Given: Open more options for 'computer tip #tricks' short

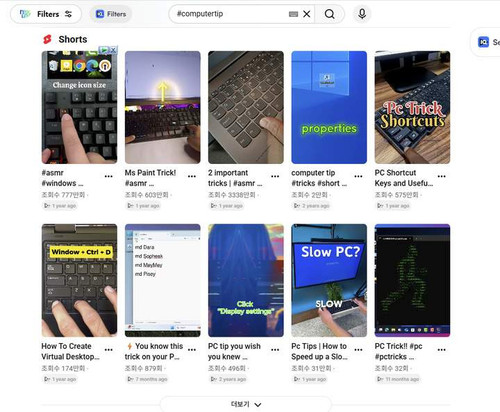Looking at the screenshot, I should click(x=358, y=176).
